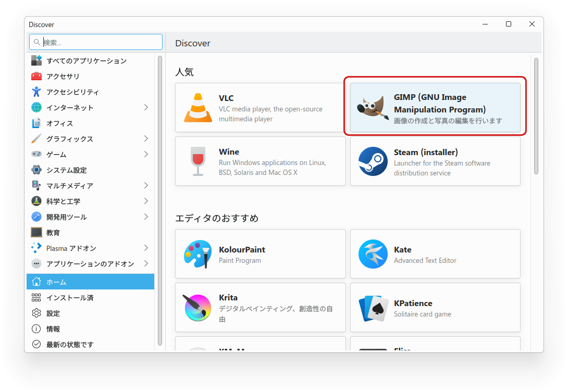568x392 pixels.
Task: Maximize the Discover window
Action: point(509,24)
